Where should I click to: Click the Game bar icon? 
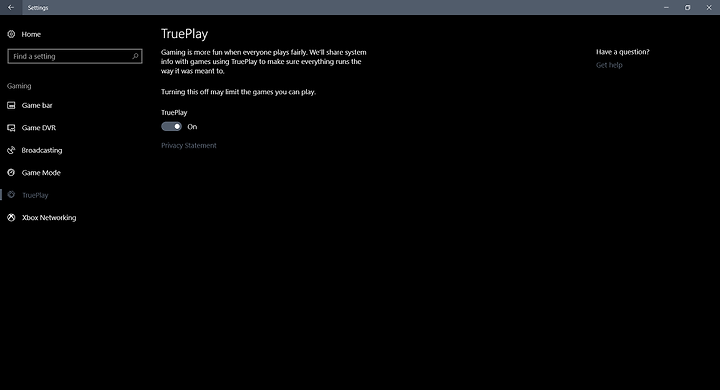pyautogui.click(x=11, y=105)
